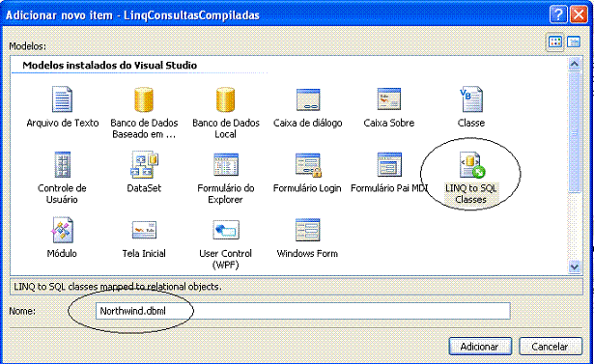Screen dimensions: 594x364
Task: Choose the User Control (WPF) icon
Action: tap(226, 230)
